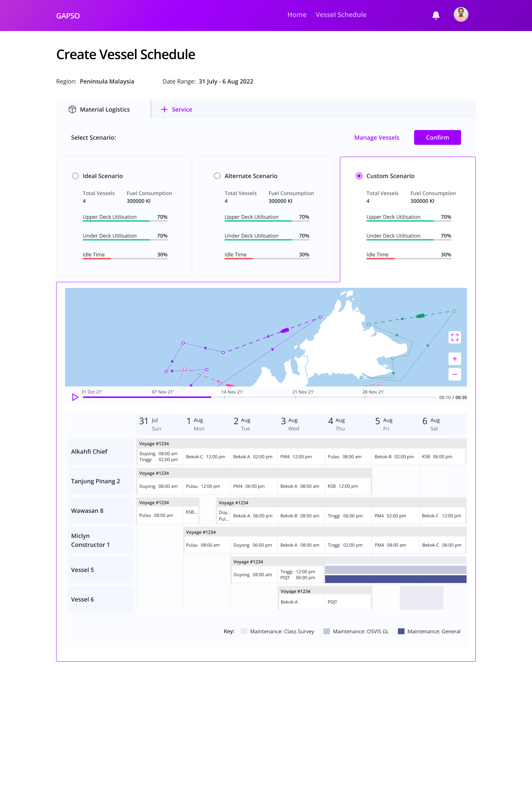The width and height of the screenshot is (532, 794).
Task: Open the user profile avatar
Action: 461,15
